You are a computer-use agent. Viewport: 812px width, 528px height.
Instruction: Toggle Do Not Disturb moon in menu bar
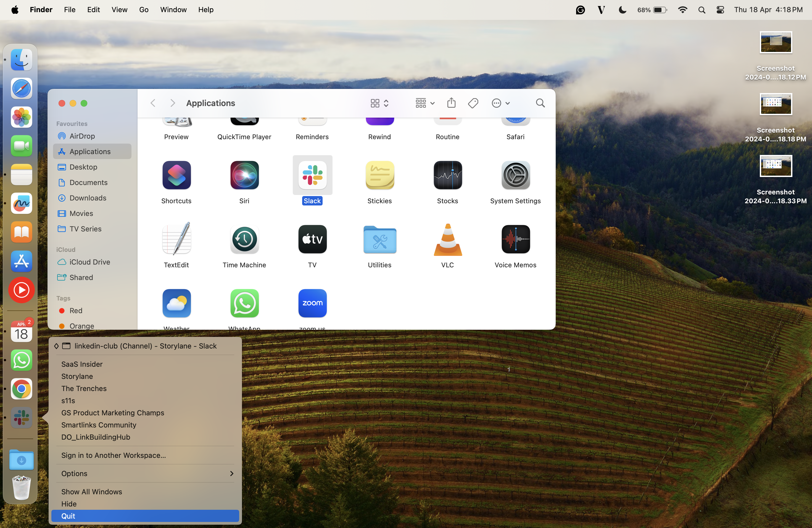pos(622,10)
